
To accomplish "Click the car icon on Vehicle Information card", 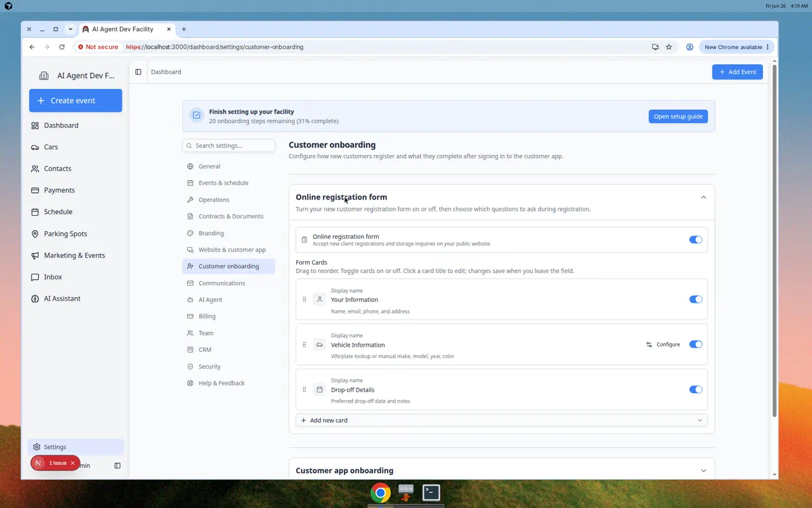I will point(320,344).
